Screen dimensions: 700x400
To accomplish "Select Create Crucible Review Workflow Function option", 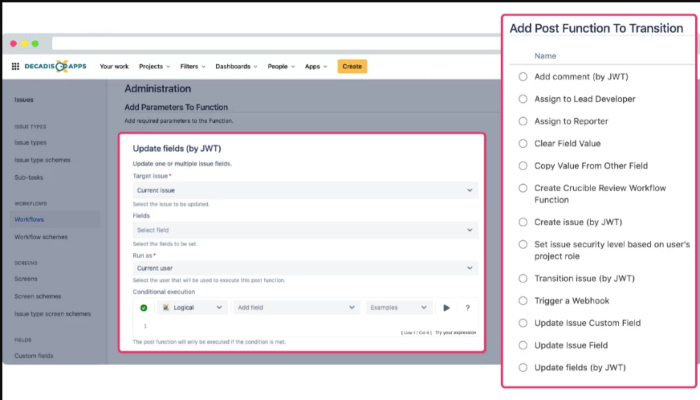I will point(523,188).
